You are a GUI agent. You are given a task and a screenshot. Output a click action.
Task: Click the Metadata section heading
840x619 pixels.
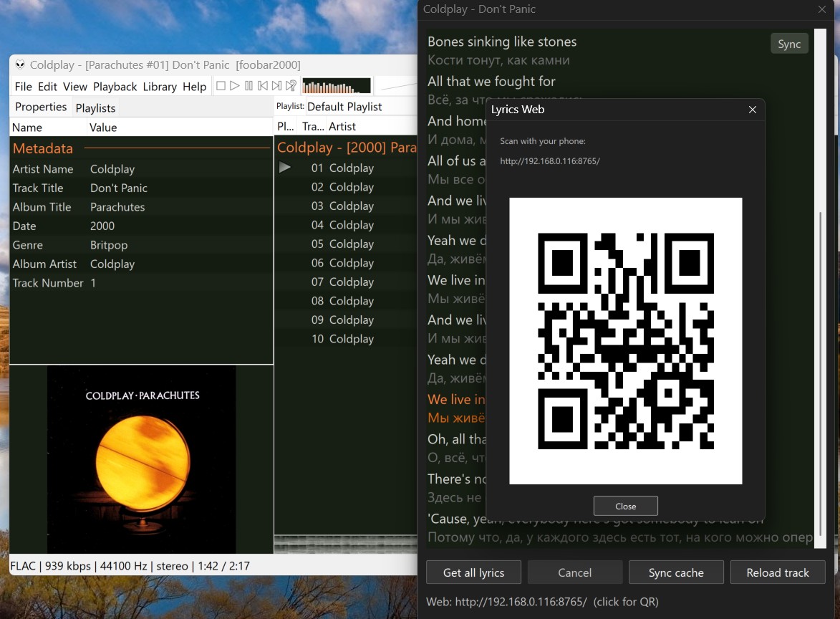(43, 148)
